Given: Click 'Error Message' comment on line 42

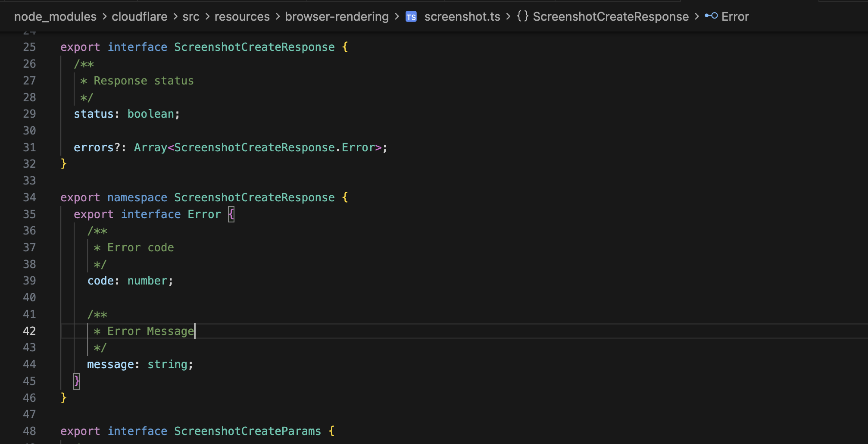Looking at the screenshot, I should [x=150, y=331].
